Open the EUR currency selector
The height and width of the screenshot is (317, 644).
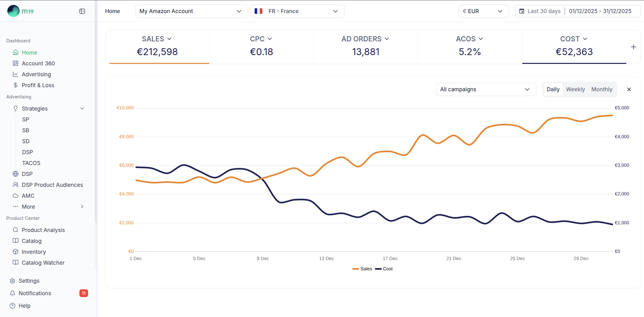(x=484, y=11)
